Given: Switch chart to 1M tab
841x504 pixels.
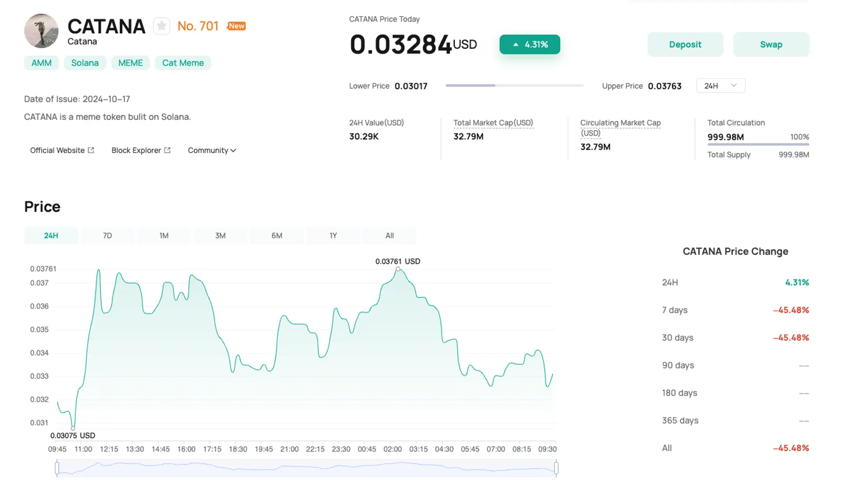Looking at the screenshot, I should pyautogui.click(x=164, y=235).
